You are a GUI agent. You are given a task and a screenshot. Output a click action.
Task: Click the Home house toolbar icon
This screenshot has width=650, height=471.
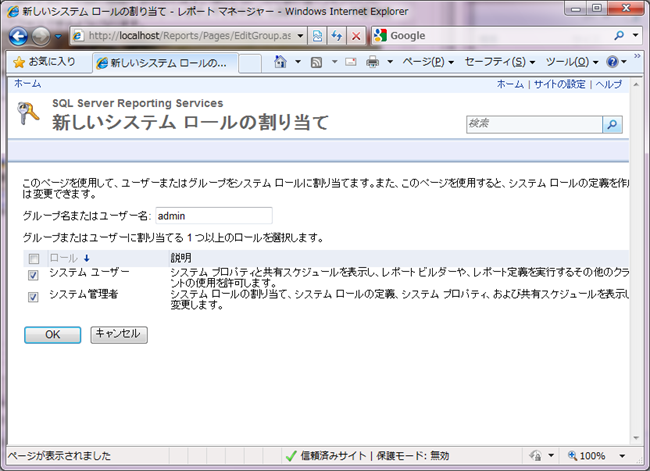click(x=280, y=62)
